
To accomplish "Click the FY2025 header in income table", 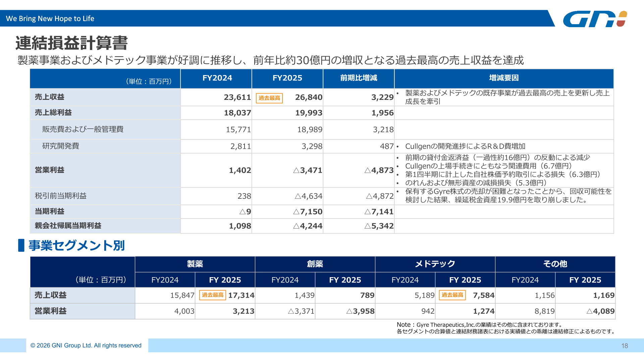I will pyautogui.click(x=287, y=78).
